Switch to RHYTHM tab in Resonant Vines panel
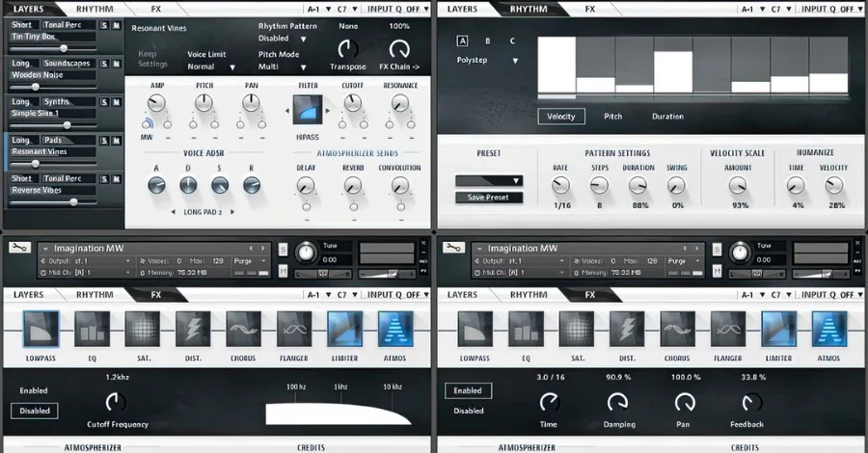Image resolution: width=868 pixels, height=453 pixels. pyautogui.click(x=95, y=9)
